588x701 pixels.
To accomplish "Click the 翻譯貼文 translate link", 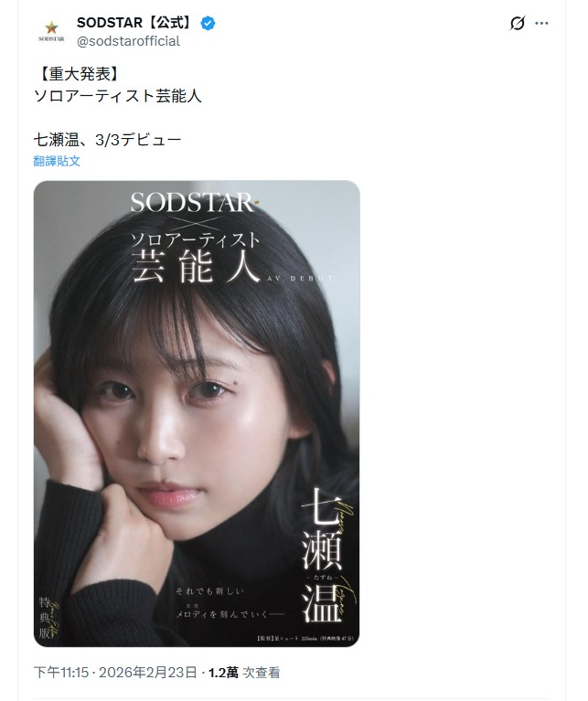I will point(57,161).
